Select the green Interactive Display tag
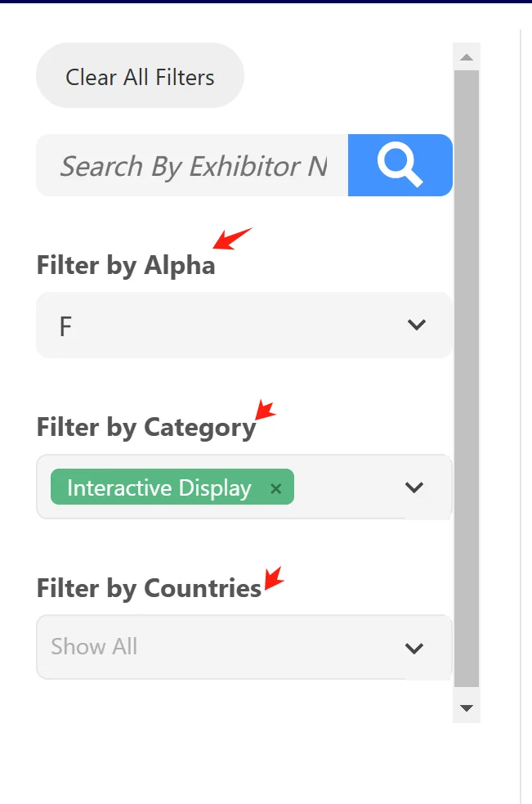 159,488
